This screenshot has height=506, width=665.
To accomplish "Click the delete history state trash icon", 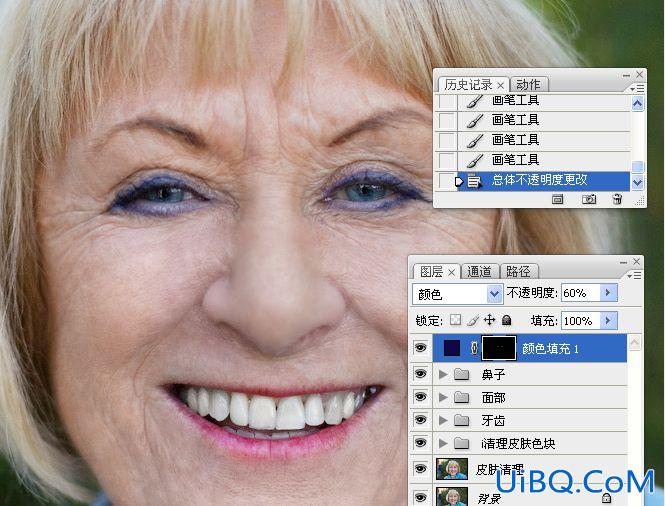I will 618,199.
